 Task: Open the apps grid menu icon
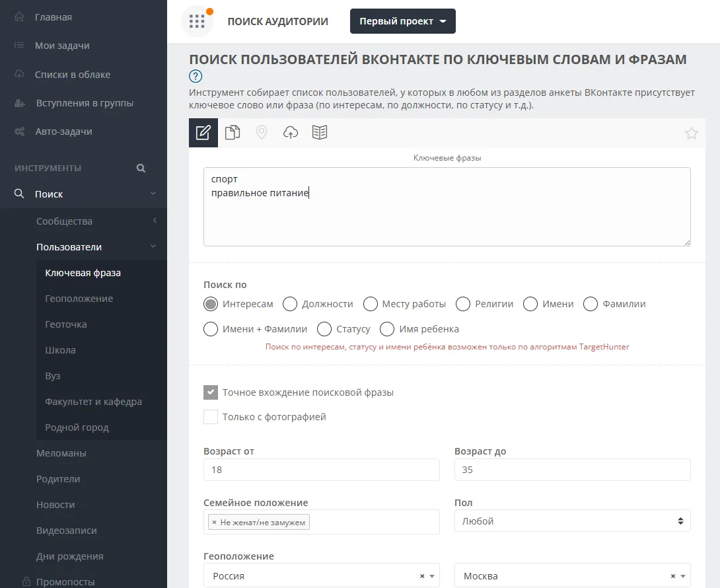click(197, 21)
